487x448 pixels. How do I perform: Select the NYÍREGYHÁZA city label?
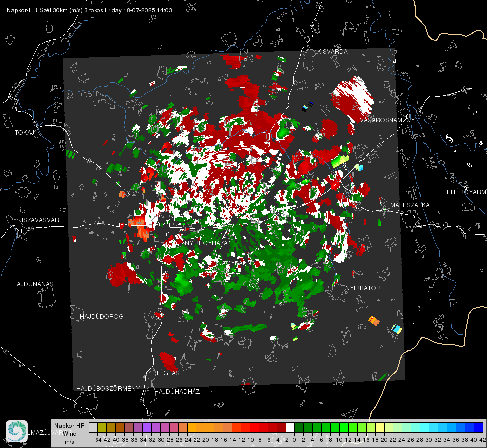[206, 243]
